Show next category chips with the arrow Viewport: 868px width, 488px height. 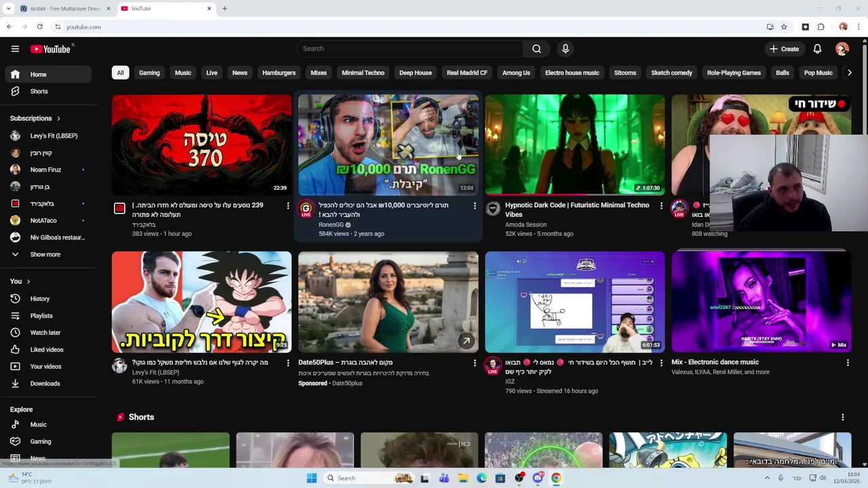849,73
